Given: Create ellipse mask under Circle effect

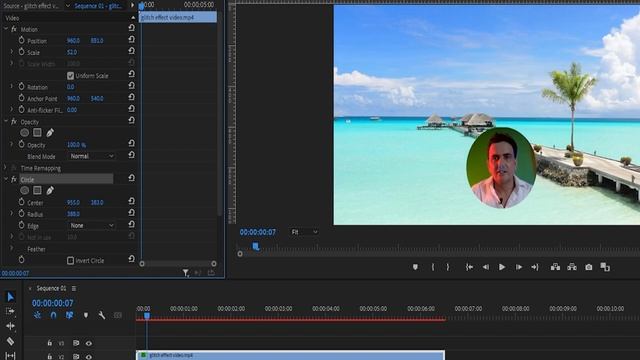Looking at the screenshot, I should pyautogui.click(x=24, y=190).
